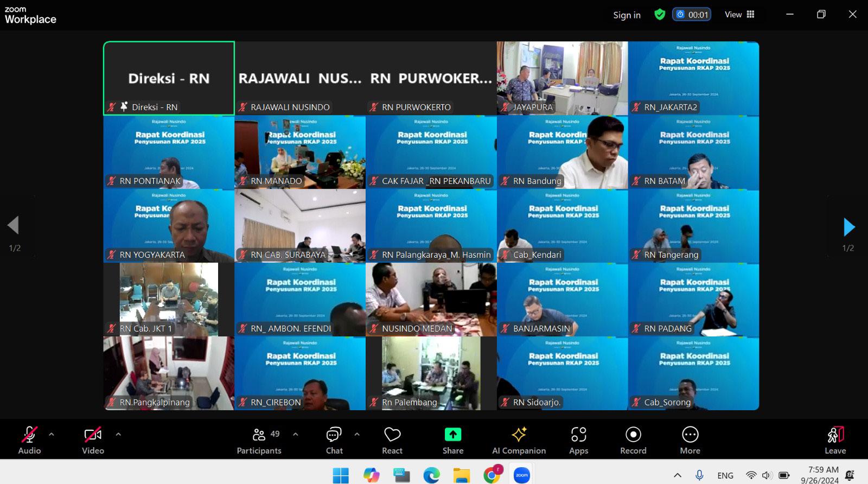Viewport: 868px width, 484px height.
Task: Expand the chat options chevron
Action: tap(357, 434)
